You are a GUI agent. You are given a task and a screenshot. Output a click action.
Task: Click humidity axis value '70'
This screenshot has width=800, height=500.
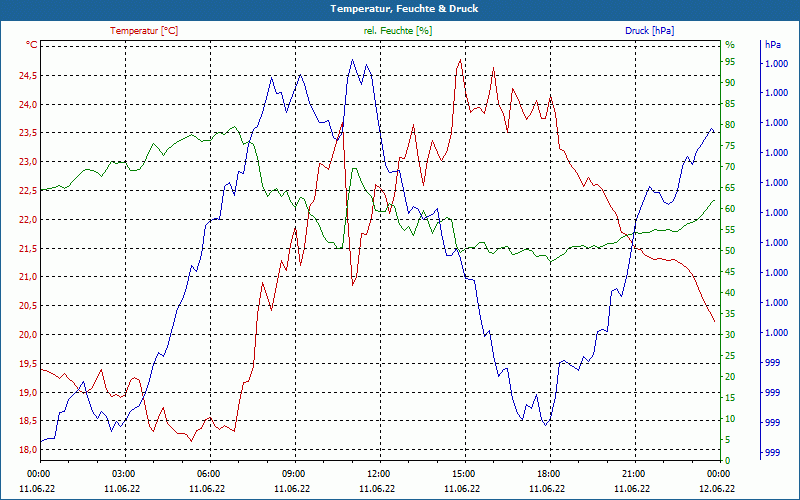click(730, 166)
